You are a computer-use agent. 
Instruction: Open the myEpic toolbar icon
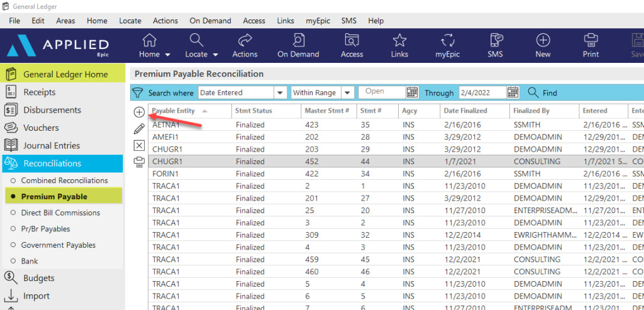pyautogui.click(x=448, y=45)
